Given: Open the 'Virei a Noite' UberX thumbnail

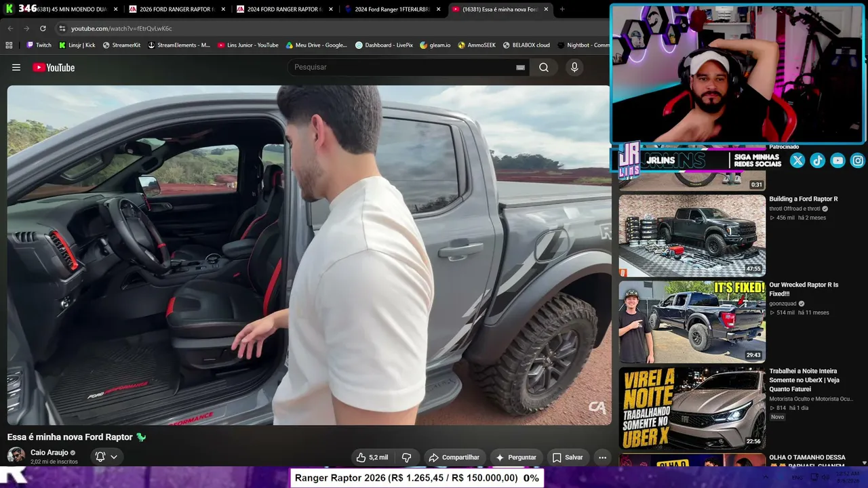Looking at the screenshot, I should [x=692, y=408].
